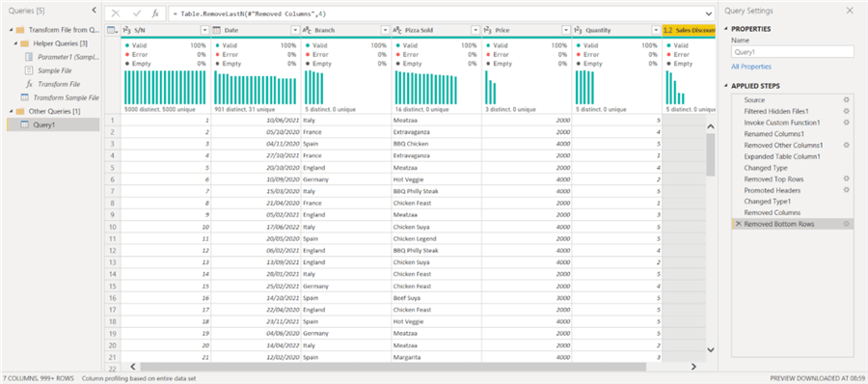Open the All Properties link
Viewport: 868px width, 384px height.
coord(751,67)
